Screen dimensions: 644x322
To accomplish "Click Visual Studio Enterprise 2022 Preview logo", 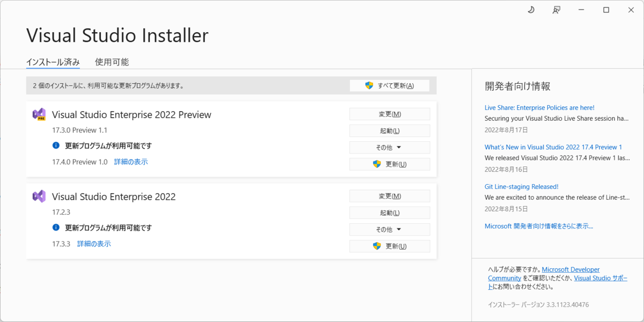I will pyautogui.click(x=39, y=114).
